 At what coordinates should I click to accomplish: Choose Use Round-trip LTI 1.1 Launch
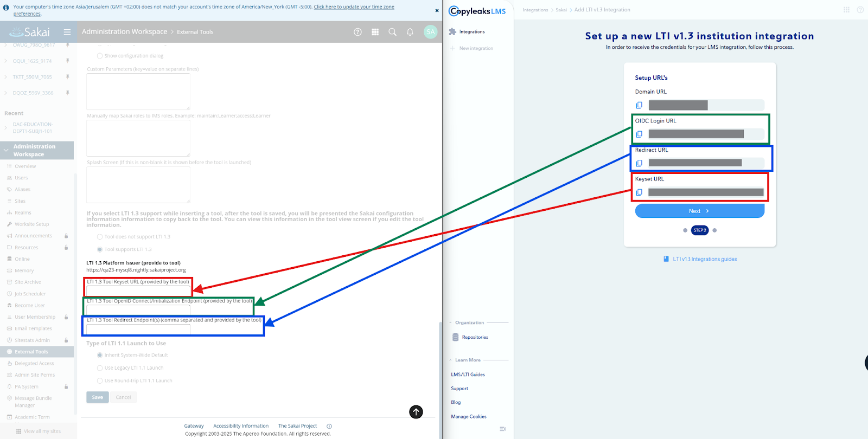pyautogui.click(x=100, y=380)
